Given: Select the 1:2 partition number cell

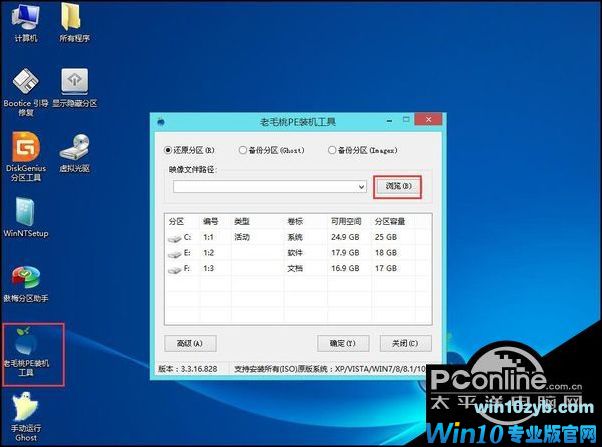Looking at the screenshot, I should (x=208, y=253).
